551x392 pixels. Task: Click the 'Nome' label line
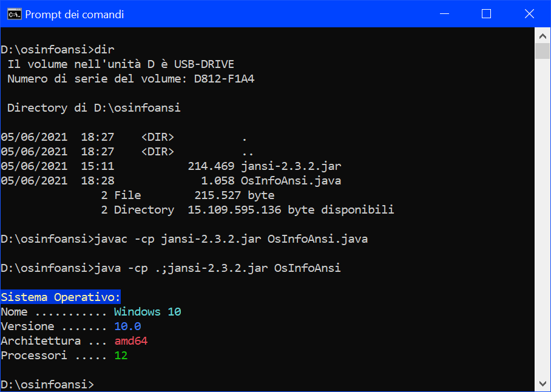[x=91, y=311]
